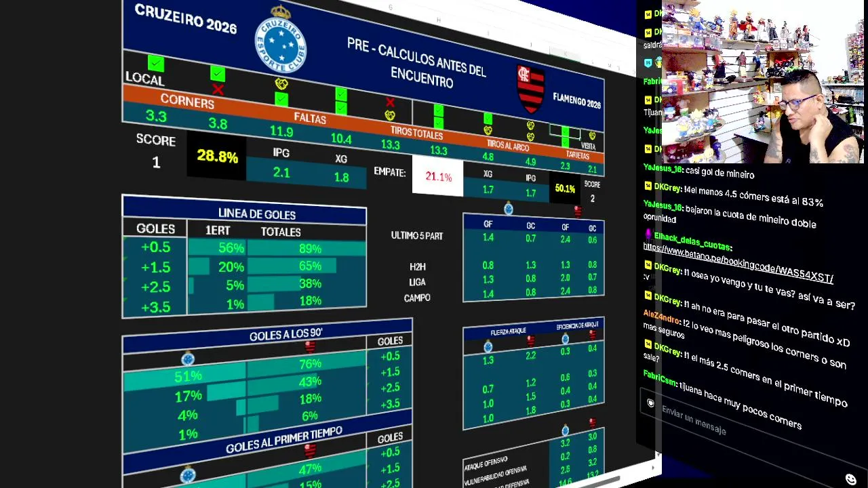
Task: Select the faltas value '10.4'
Action: pyautogui.click(x=341, y=138)
